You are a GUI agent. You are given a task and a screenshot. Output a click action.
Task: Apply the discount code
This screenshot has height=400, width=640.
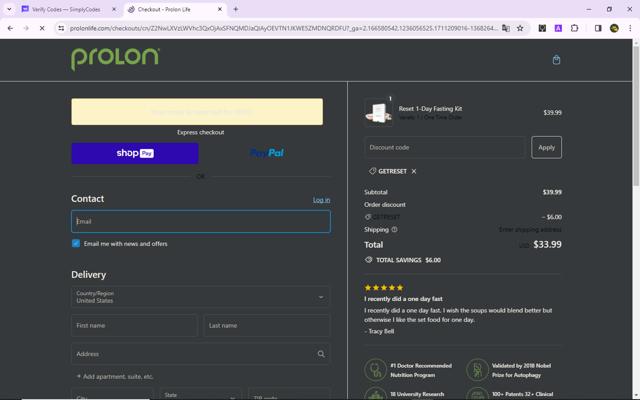pyautogui.click(x=546, y=147)
